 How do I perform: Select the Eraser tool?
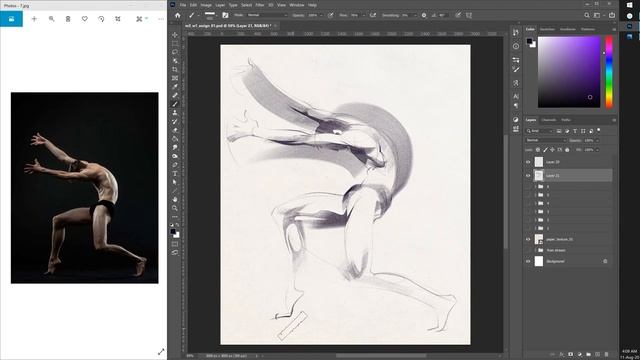pyautogui.click(x=175, y=130)
